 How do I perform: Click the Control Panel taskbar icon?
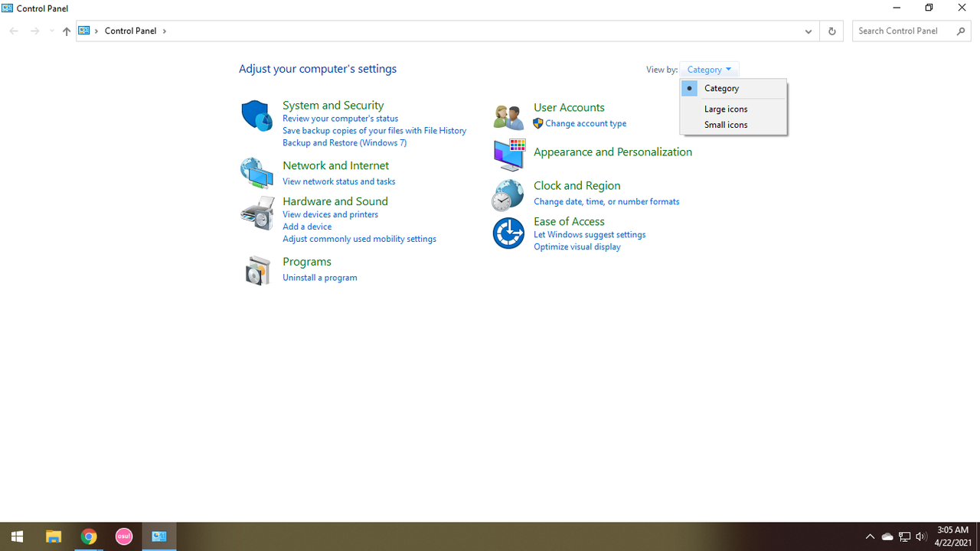(x=159, y=536)
